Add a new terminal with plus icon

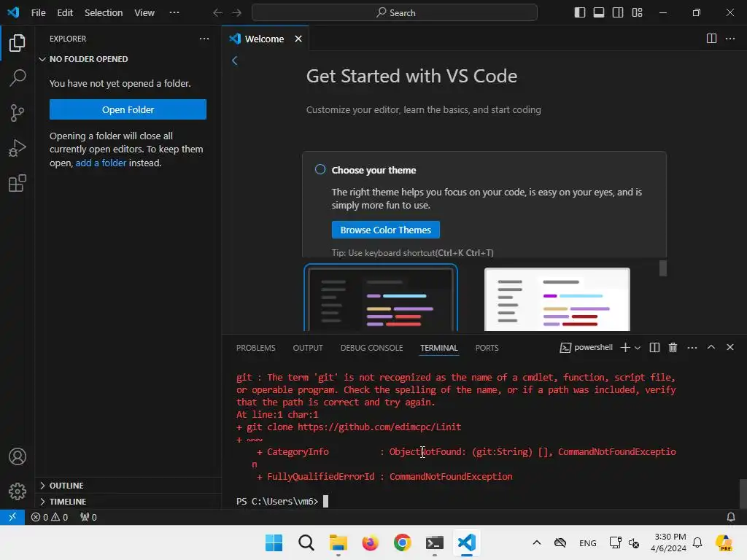(625, 348)
